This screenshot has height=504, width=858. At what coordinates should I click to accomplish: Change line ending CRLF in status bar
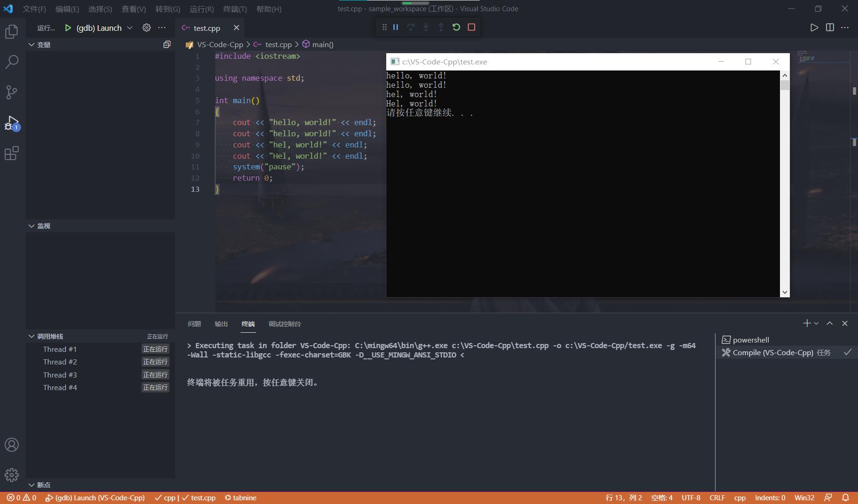(x=717, y=497)
